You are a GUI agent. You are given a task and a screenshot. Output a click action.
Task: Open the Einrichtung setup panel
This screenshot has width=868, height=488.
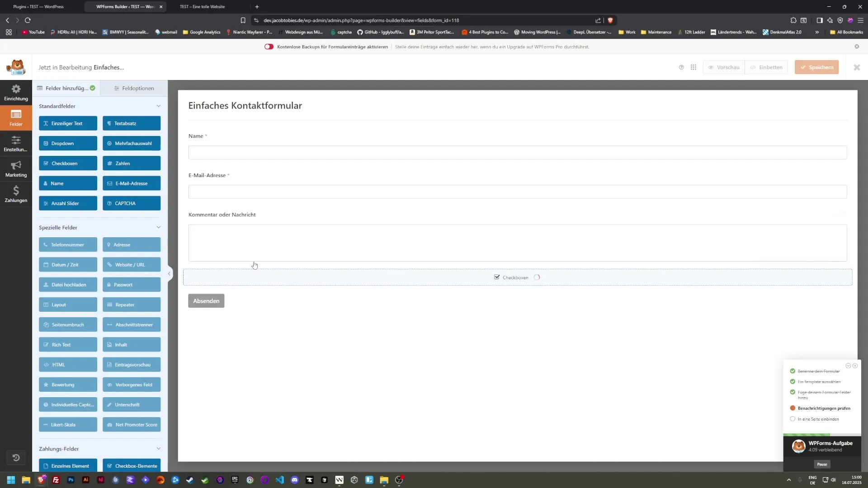[15, 92]
